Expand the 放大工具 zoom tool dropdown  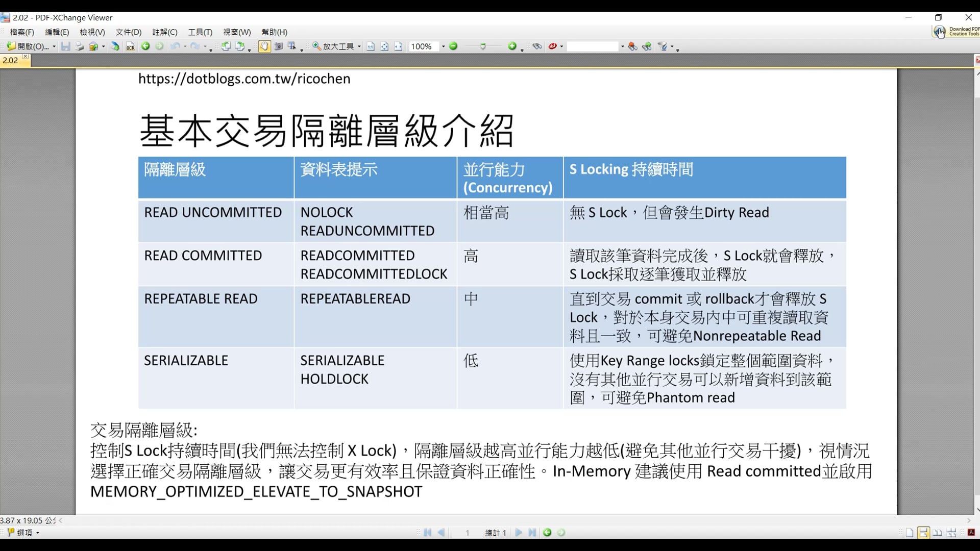(359, 46)
